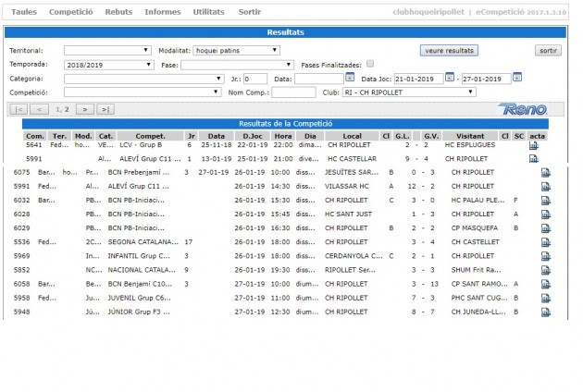Open acta for the CH CASTELLET match
The height and width of the screenshot is (392, 583).
(545, 242)
